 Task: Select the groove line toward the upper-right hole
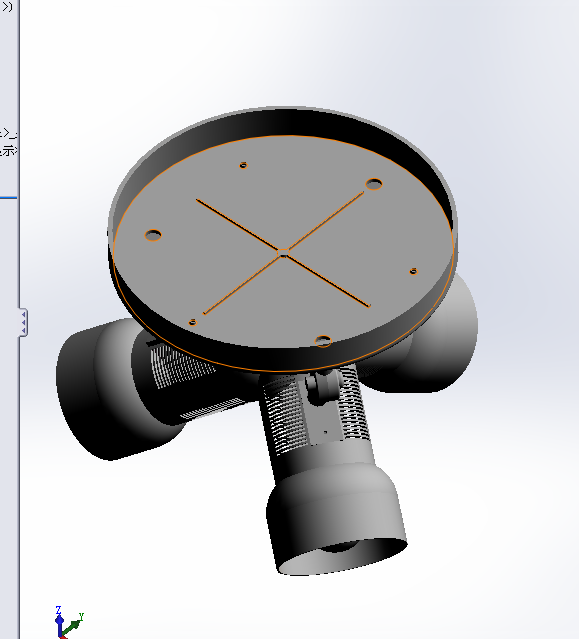click(326, 220)
